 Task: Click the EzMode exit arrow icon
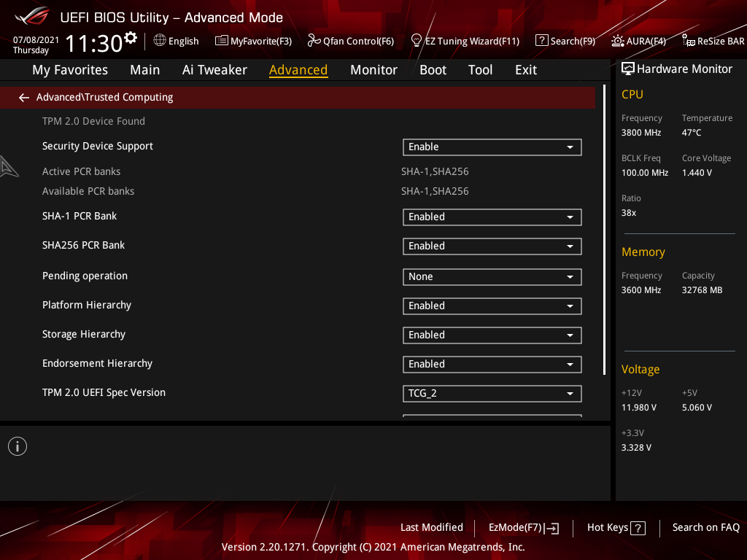pos(551,528)
